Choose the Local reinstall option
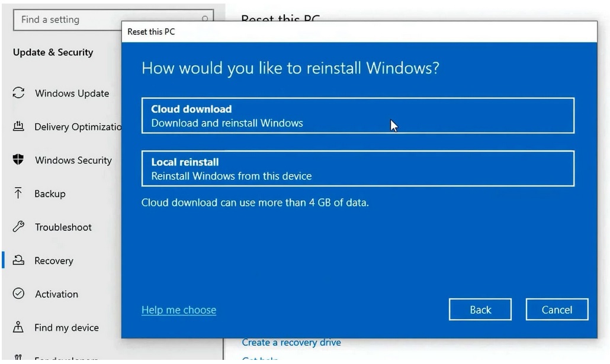The width and height of the screenshot is (610, 364). point(358,169)
